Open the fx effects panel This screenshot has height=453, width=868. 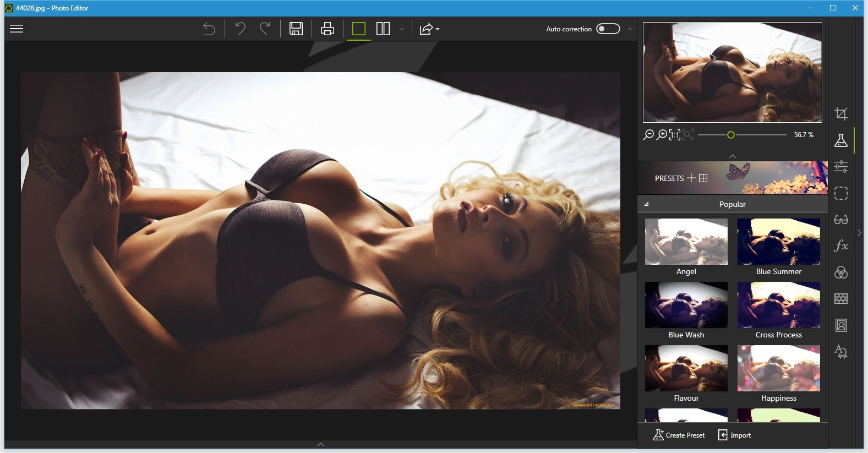click(841, 245)
